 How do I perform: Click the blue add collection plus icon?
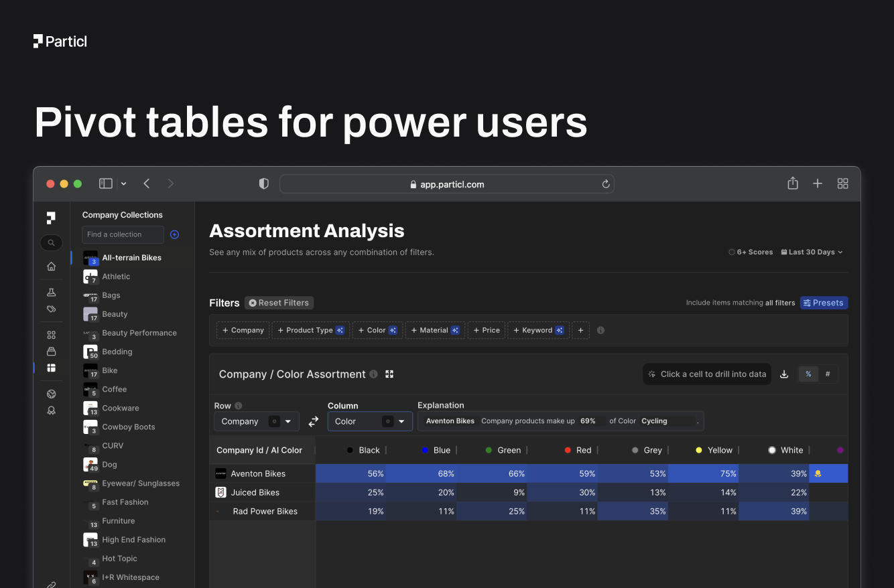[x=175, y=234]
